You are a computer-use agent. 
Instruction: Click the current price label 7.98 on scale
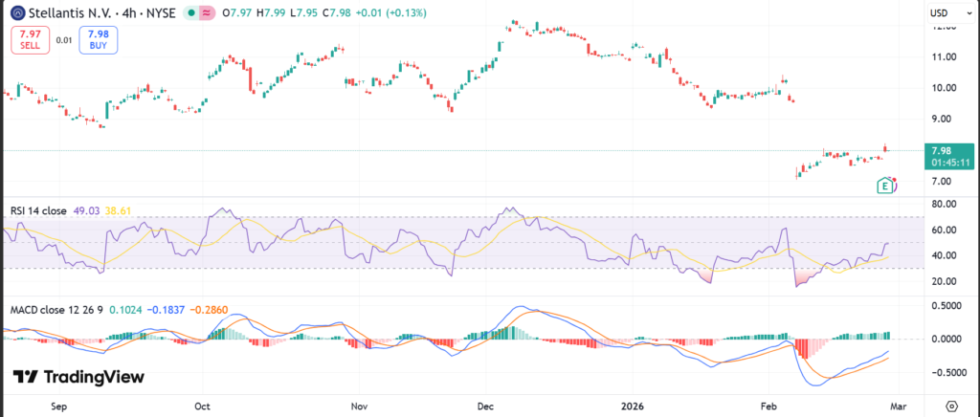pos(948,156)
